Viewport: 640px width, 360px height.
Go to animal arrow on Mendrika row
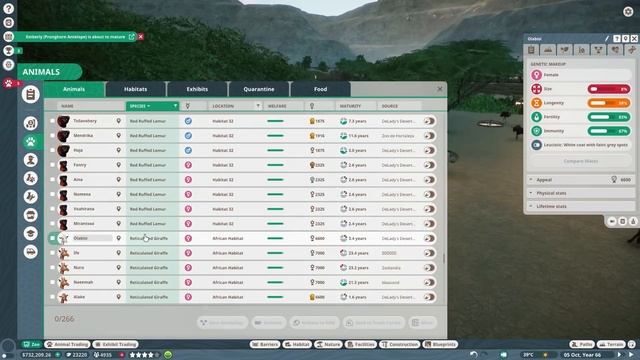(x=429, y=136)
